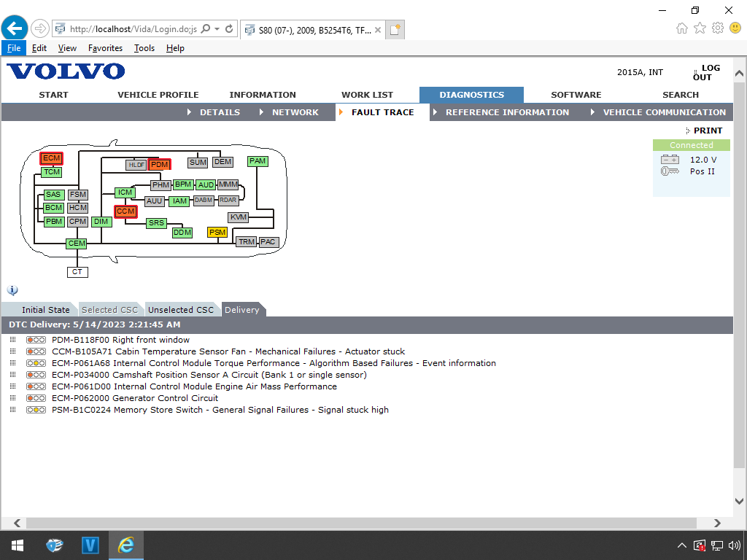Viewport: 747px width, 560px height.
Task: Click the VIDA icon on the taskbar
Action: [90, 545]
